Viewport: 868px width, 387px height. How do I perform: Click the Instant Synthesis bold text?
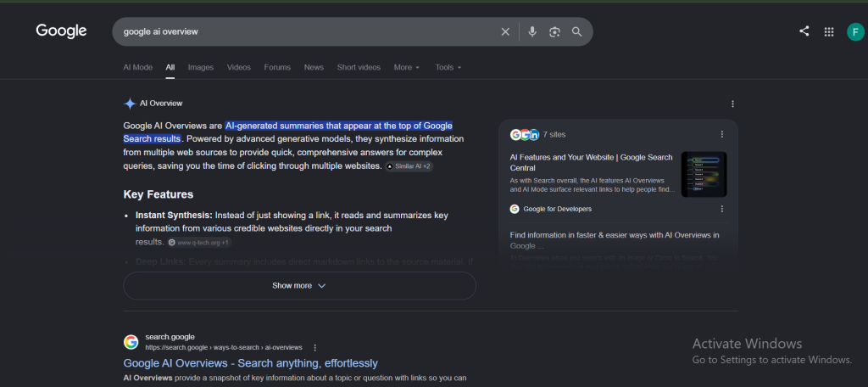174,215
